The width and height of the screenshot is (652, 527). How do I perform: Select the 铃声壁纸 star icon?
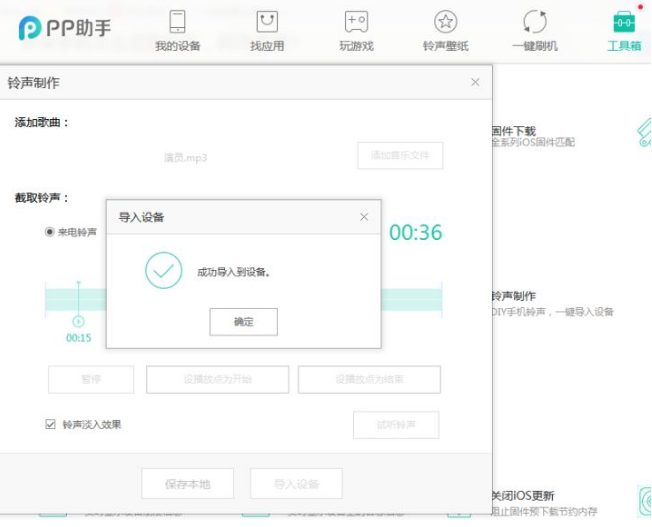tap(445, 22)
